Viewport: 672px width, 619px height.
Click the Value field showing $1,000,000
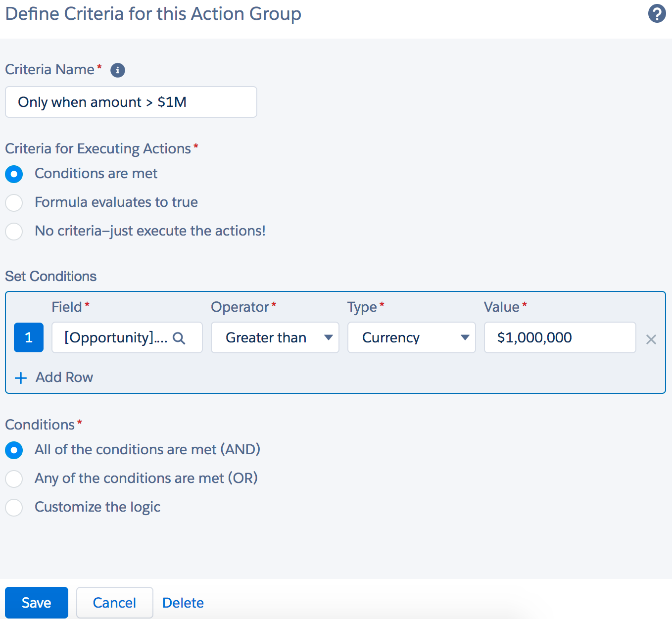point(559,337)
